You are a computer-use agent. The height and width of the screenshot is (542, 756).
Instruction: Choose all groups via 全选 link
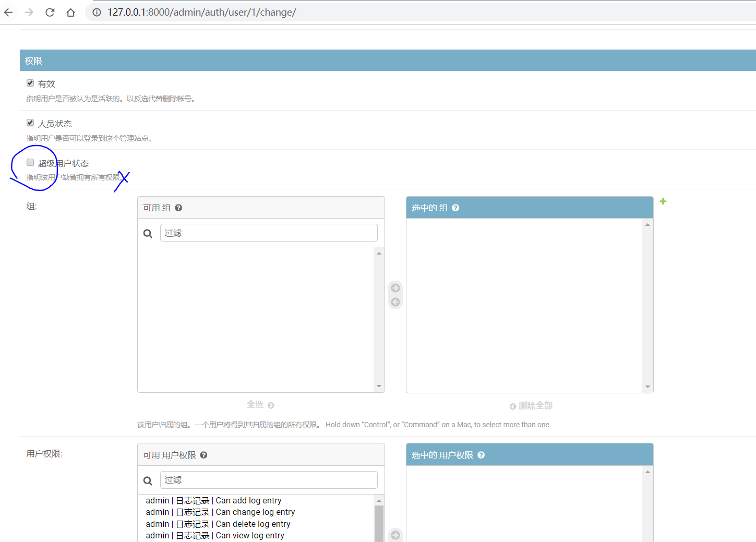260,405
